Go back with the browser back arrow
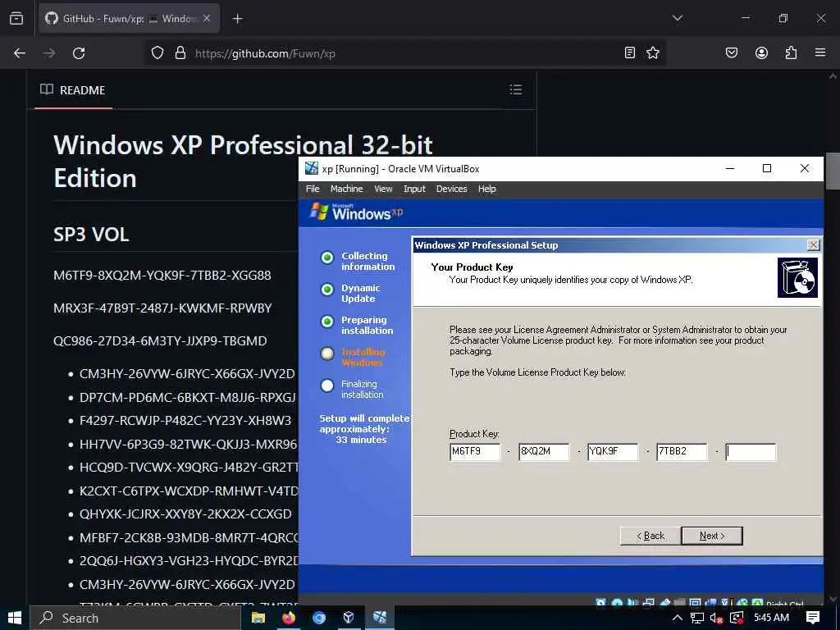This screenshot has height=630, width=840. (20, 53)
